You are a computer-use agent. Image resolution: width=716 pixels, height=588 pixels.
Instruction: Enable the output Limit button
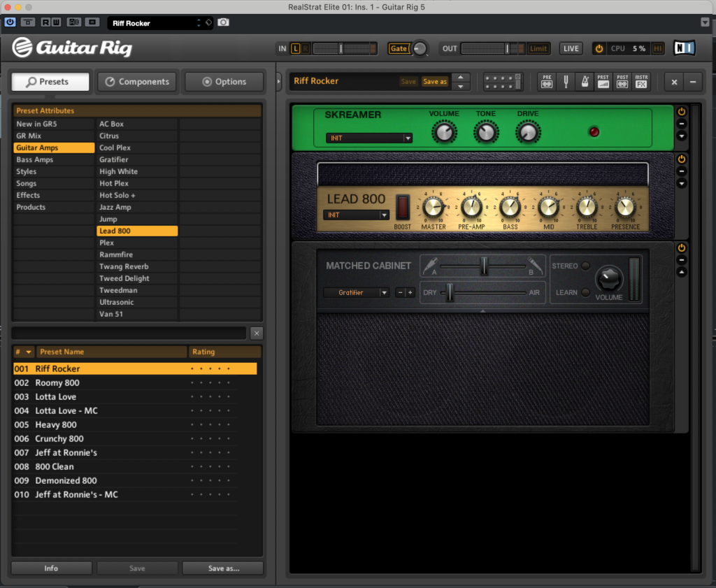click(538, 48)
